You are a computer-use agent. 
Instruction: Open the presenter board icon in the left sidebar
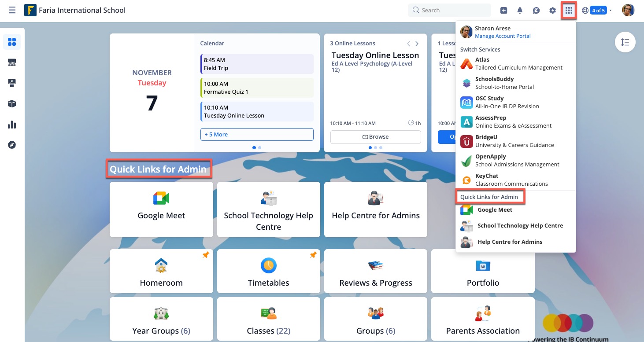tap(12, 83)
